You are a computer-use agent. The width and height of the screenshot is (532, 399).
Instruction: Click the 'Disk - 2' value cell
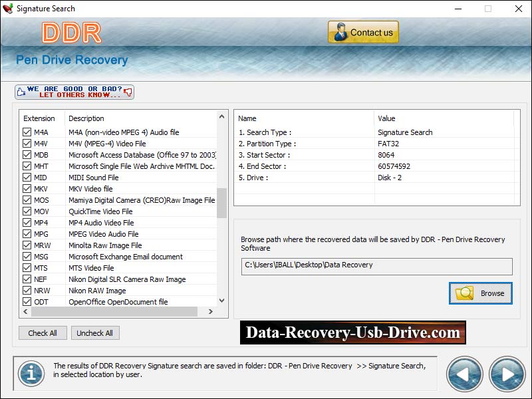(x=390, y=178)
